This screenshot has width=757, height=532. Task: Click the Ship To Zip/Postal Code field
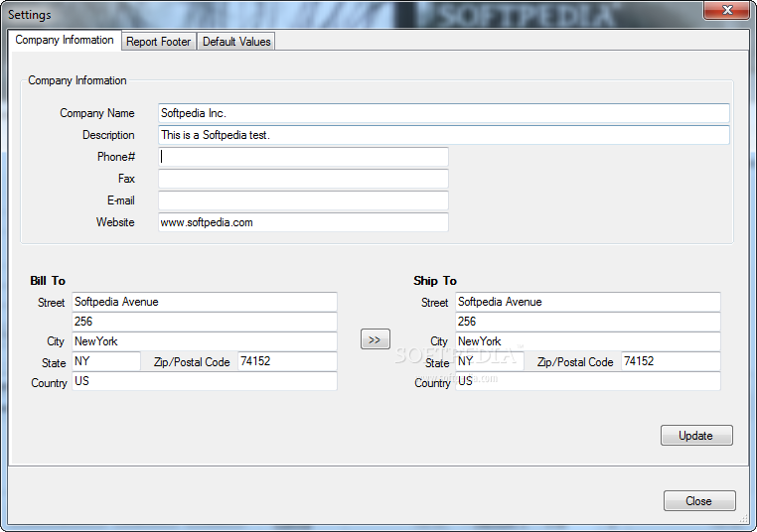click(x=671, y=361)
